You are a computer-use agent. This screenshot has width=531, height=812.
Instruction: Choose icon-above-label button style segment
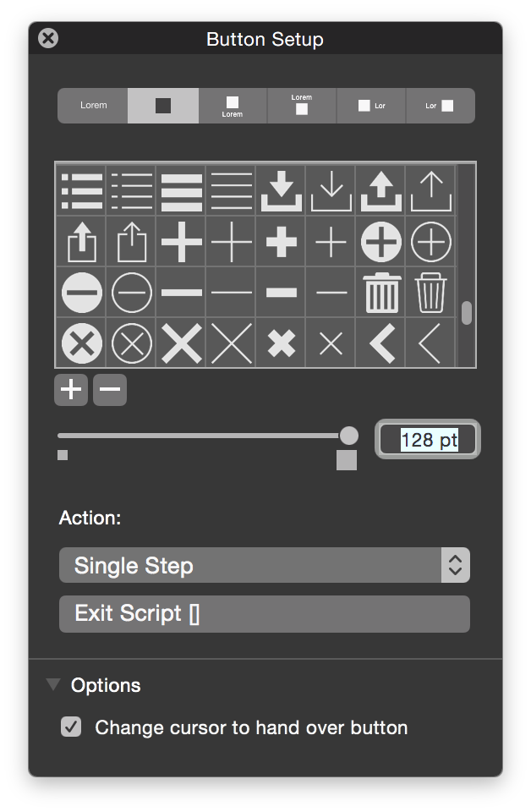point(233,106)
